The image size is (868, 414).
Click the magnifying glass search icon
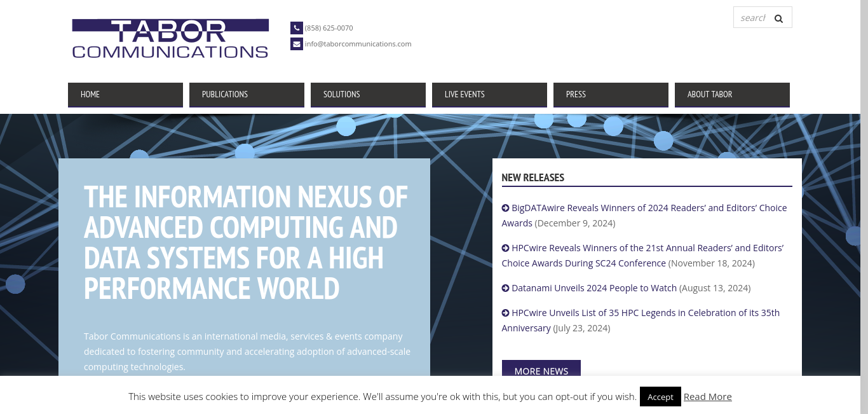pyautogui.click(x=778, y=18)
